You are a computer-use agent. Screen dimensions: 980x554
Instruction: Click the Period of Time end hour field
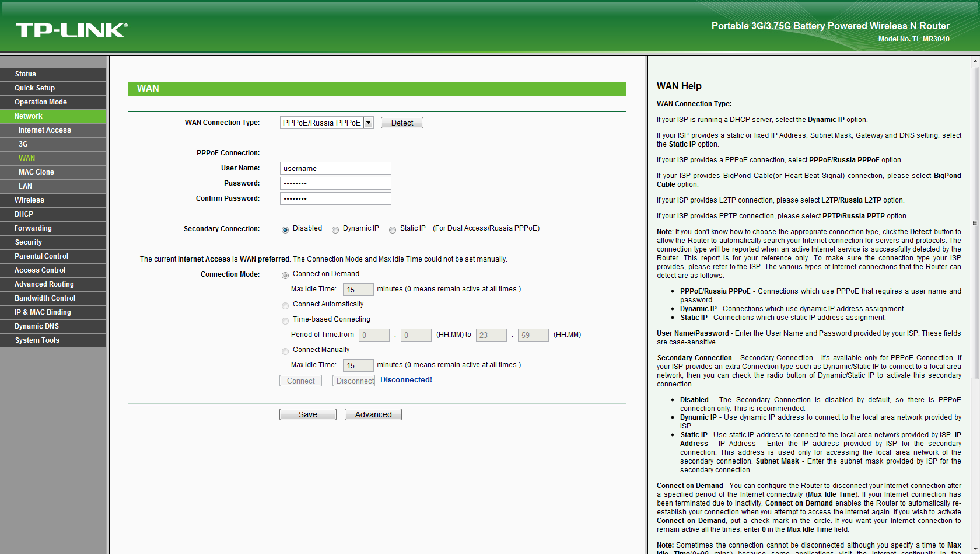pyautogui.click(x=491, y=335)
